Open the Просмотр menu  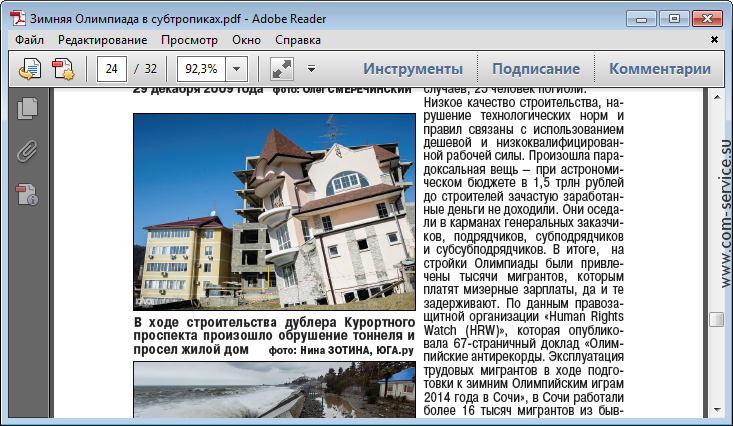[x=189, y=40]
